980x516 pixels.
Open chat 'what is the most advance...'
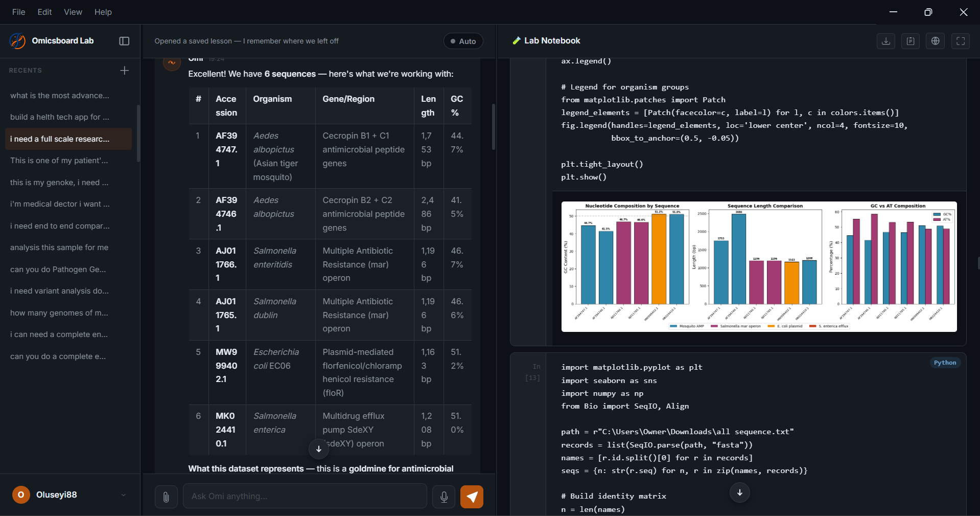[x=68, y=96]
